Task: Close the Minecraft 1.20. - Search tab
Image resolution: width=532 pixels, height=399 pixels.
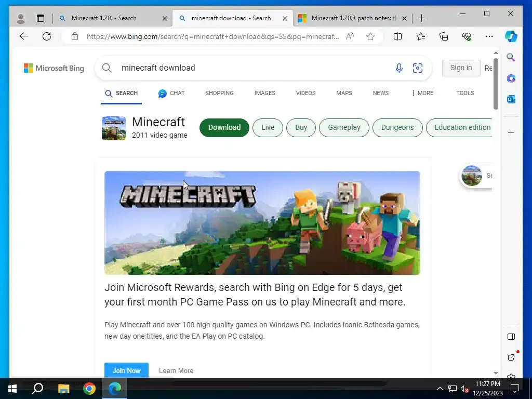Action: pyautogui.click(x=165, y=18)
